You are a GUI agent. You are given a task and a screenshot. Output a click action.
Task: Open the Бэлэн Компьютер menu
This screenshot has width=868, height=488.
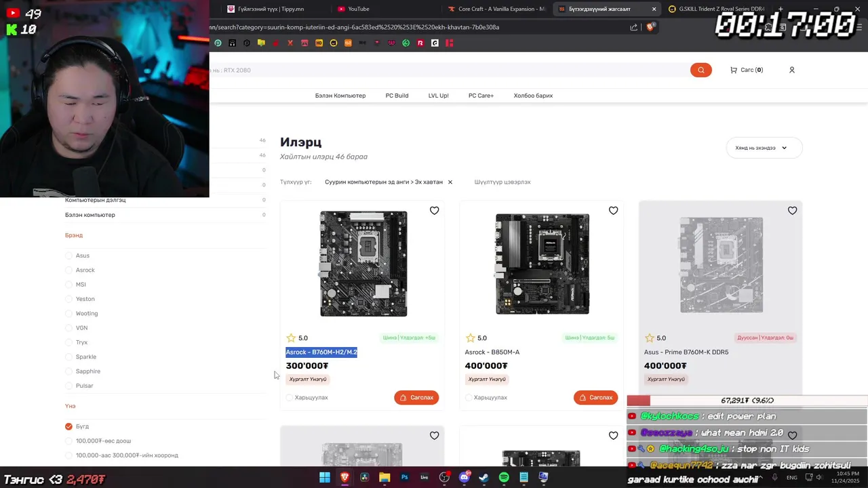(340, 96)
